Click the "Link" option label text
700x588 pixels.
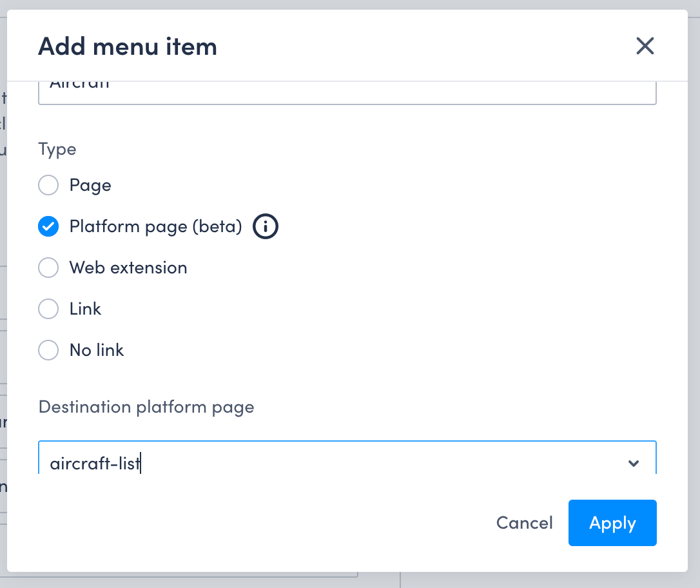85,309
